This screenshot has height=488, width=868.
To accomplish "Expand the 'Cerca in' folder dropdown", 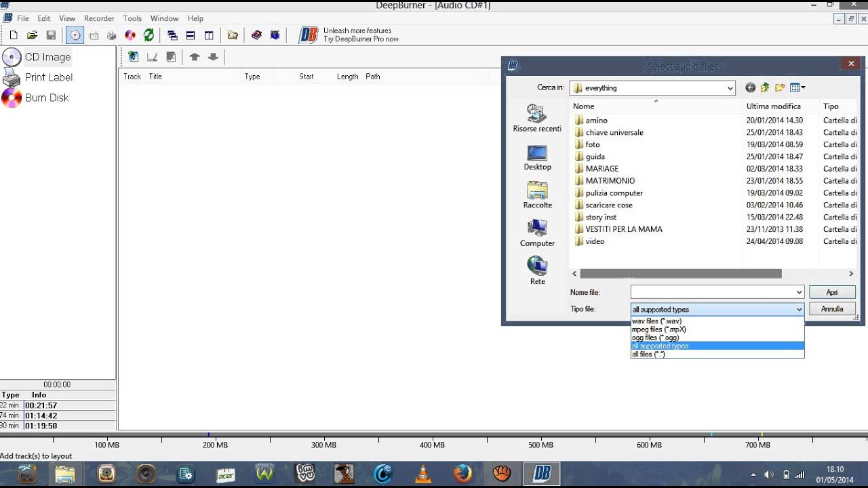I will coord(730,88).
